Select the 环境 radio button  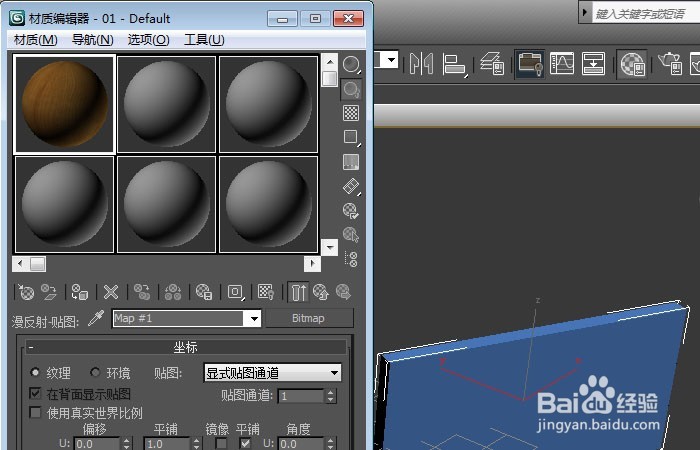tap(95, 372)
